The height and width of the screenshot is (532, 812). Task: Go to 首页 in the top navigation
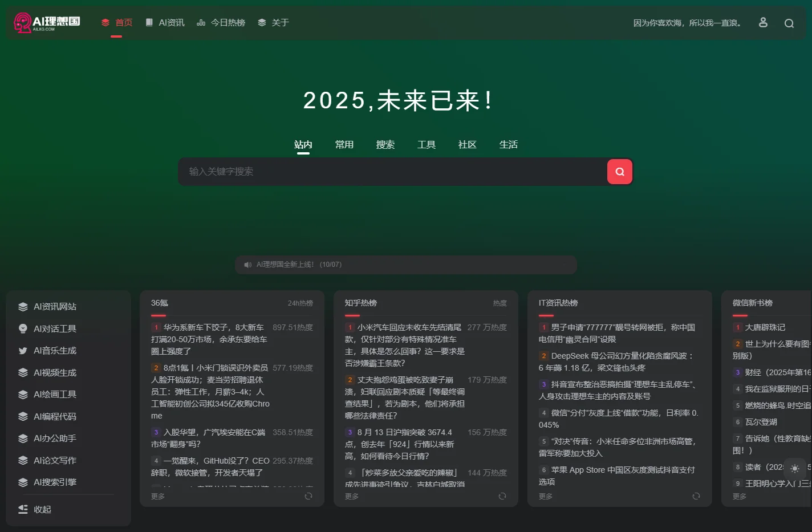pyautogui.click(x=117, y=23)
